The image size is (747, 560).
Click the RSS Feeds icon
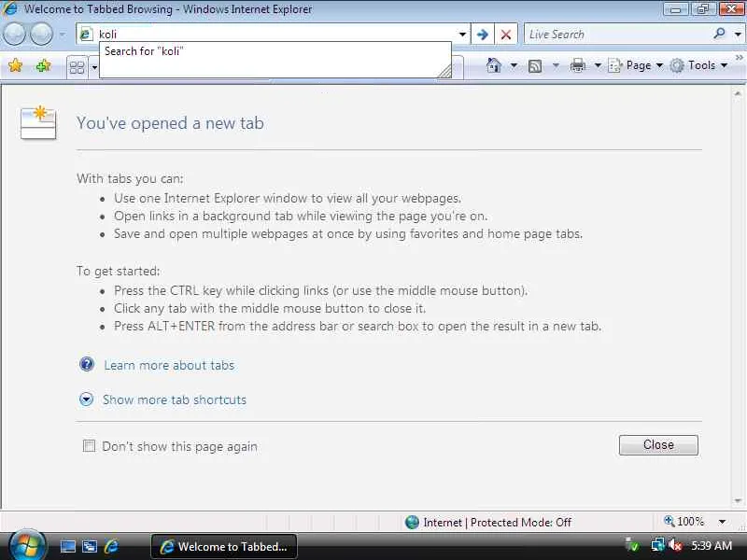pyautogui.click(x=535, y=66)
